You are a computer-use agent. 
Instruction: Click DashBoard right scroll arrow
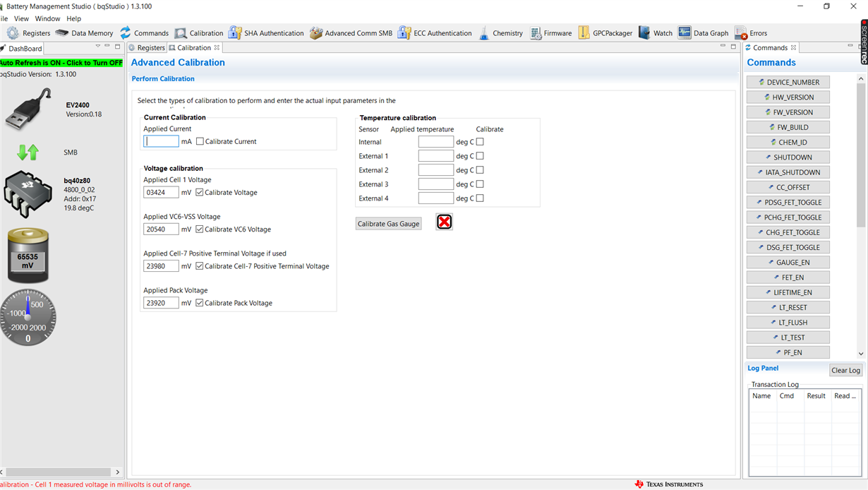click(x=117, y=472)
